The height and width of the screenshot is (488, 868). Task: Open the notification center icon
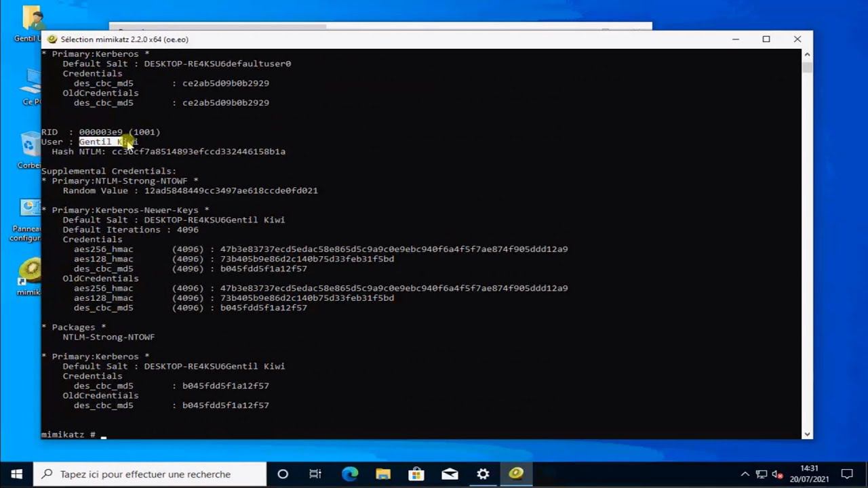point(847,474)
